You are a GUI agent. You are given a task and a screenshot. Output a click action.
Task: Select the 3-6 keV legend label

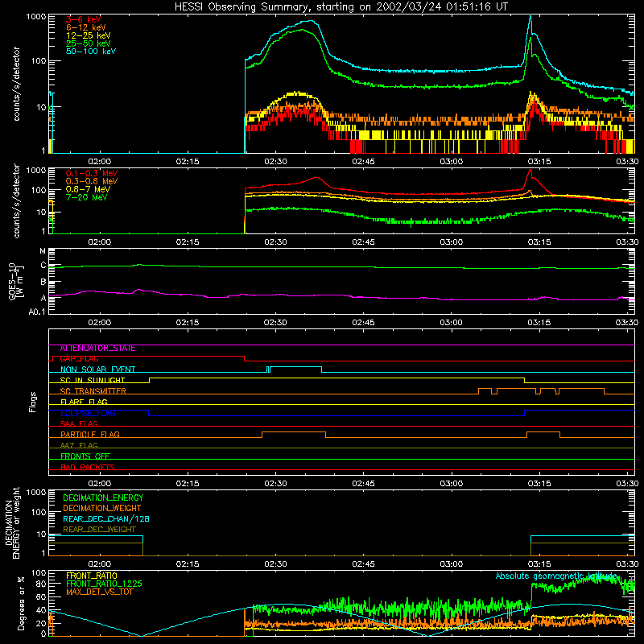coord(83,19)
